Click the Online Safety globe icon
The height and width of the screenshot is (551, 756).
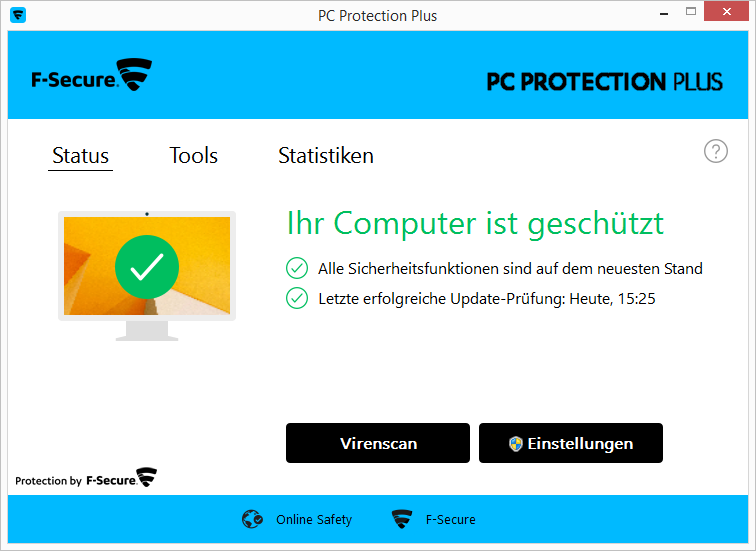(x=252, y=519)
